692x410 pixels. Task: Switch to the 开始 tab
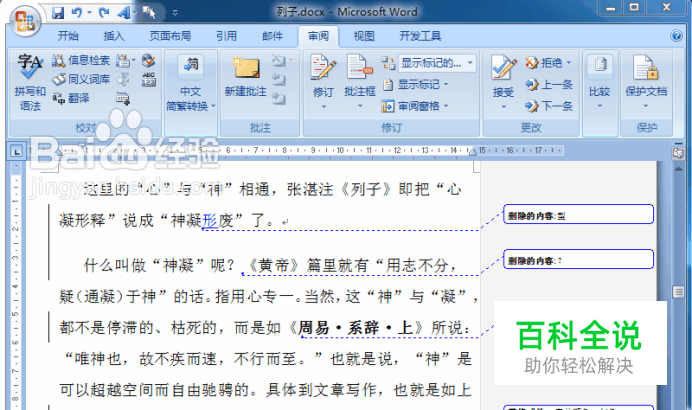[x=68, y=36]
